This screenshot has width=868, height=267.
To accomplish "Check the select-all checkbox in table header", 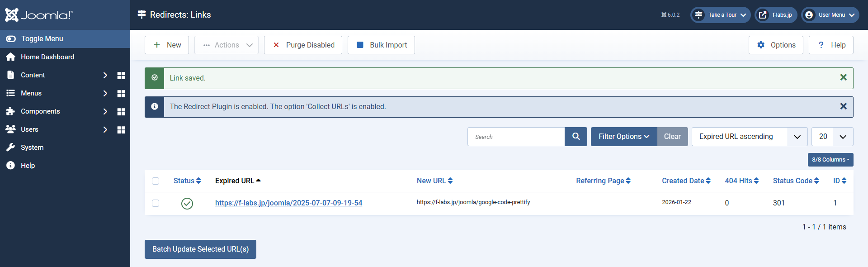I will point(156,181).
